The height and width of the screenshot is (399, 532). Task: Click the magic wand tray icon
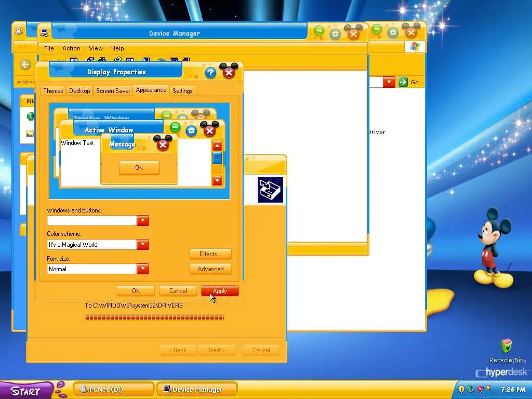pos(489,389)
